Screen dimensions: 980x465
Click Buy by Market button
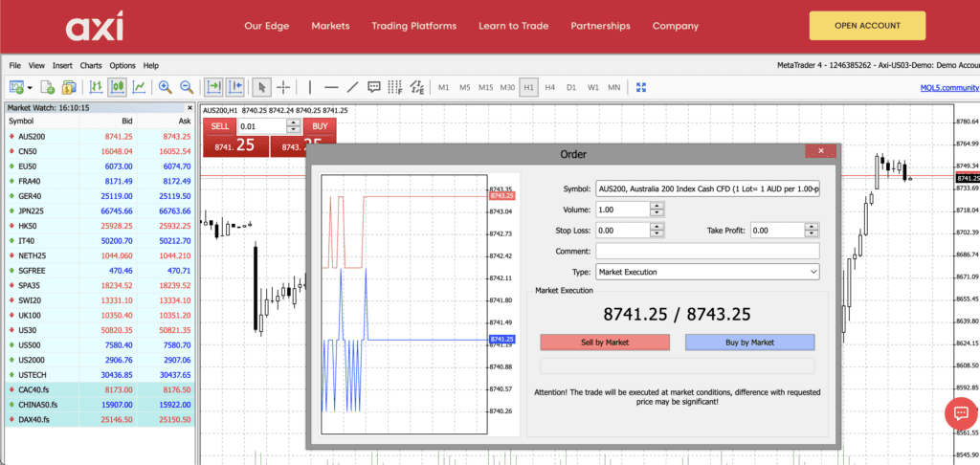click(x=750, y=343)
